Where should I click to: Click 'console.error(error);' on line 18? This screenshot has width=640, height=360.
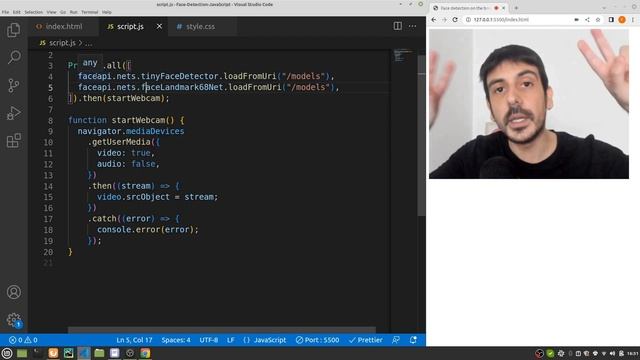tap(148, 229)
